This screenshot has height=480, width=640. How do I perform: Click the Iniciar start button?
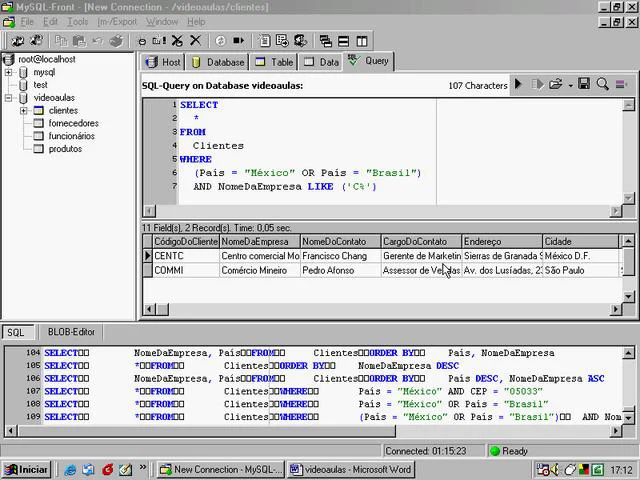click(26, 469)
